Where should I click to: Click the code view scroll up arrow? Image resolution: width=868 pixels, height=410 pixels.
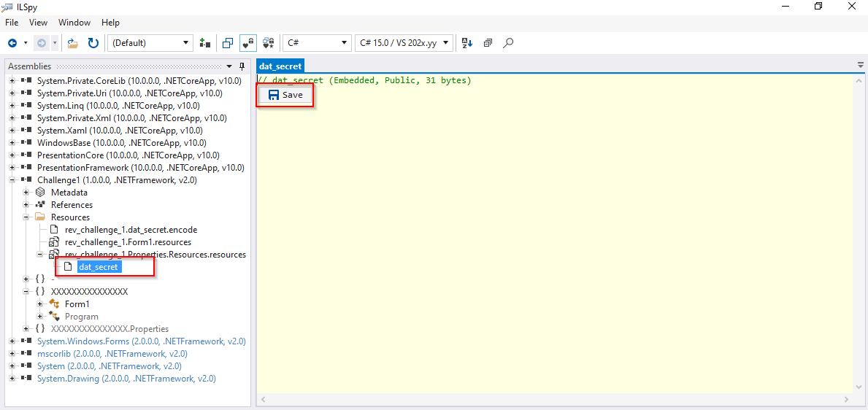click(859, 80)
